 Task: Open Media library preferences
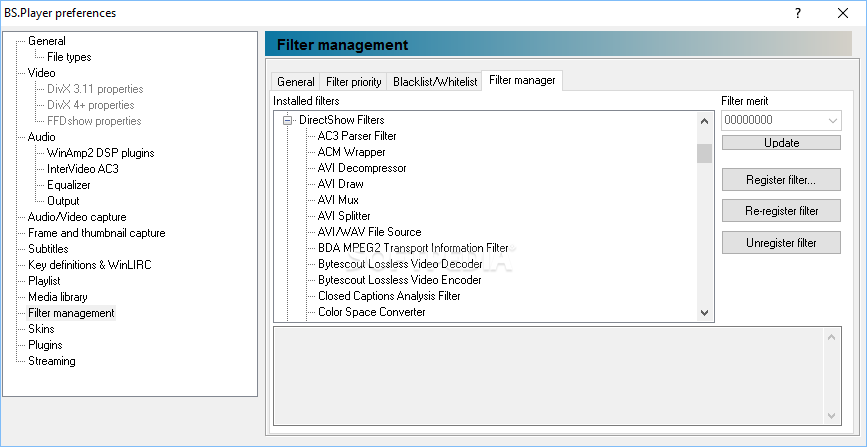[58, 297]
